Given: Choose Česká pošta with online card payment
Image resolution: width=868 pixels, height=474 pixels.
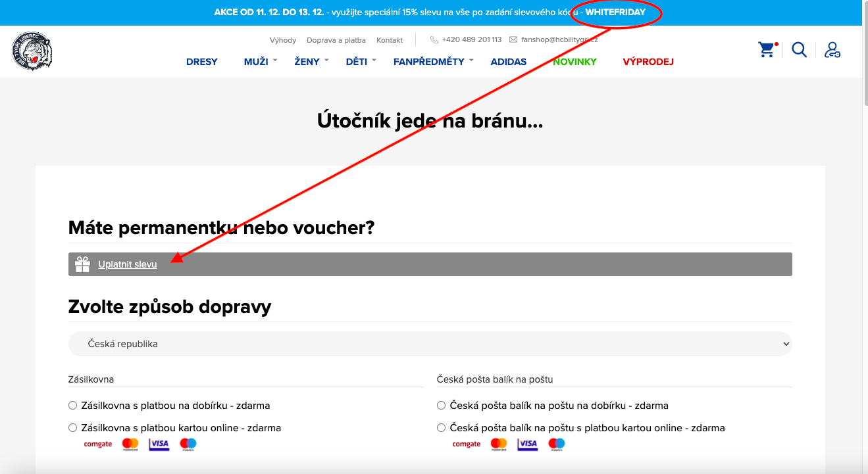Looking at the screenshot, I should point(442,428).
